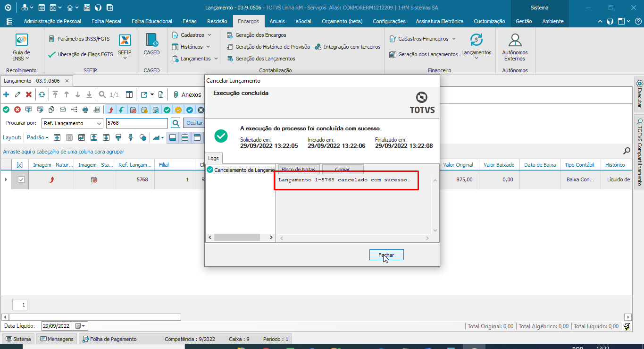Toggle the orange check status filter

click(x=178, y=110)
